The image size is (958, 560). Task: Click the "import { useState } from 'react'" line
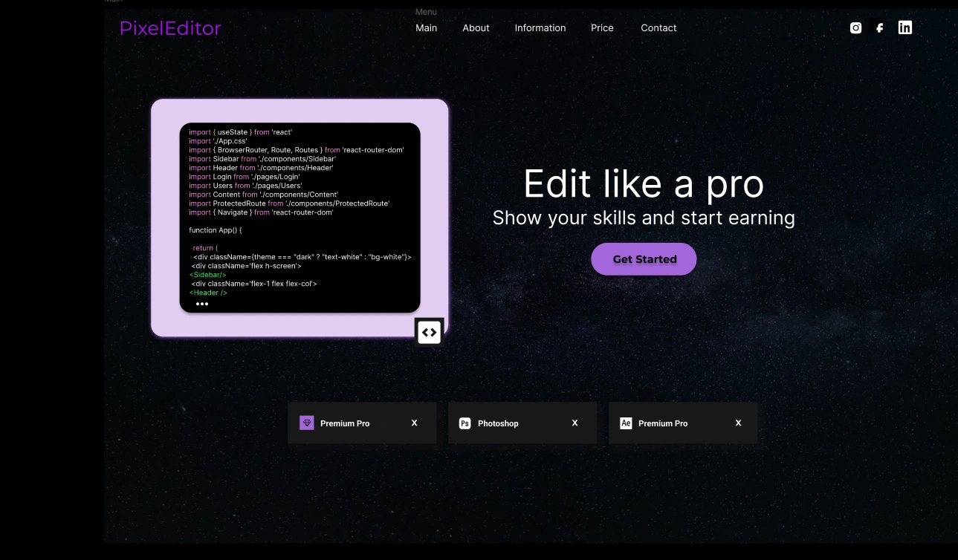pos(240,132)
